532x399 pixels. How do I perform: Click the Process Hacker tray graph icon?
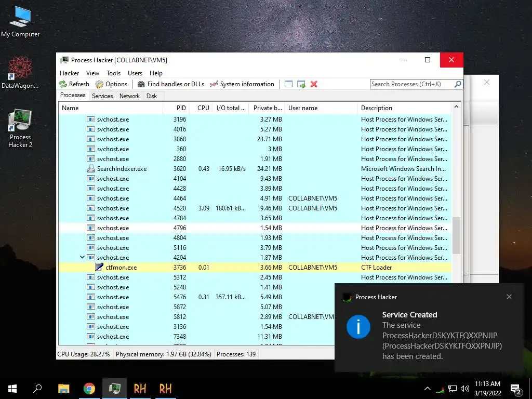click(x=440, y=389)
